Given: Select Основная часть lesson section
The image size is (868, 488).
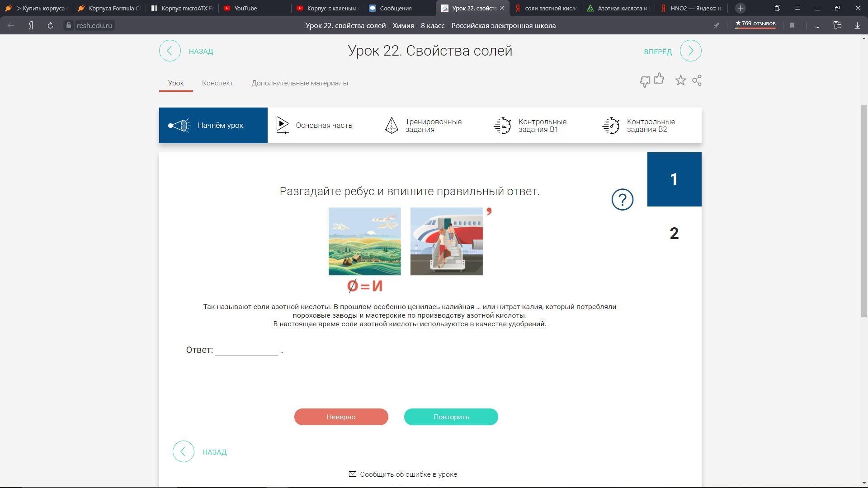Looking at the screenshot, I should (324, 126).
